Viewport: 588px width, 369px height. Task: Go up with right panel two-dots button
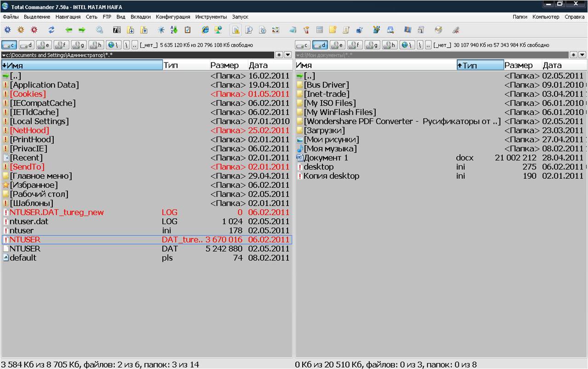(428, 45)
